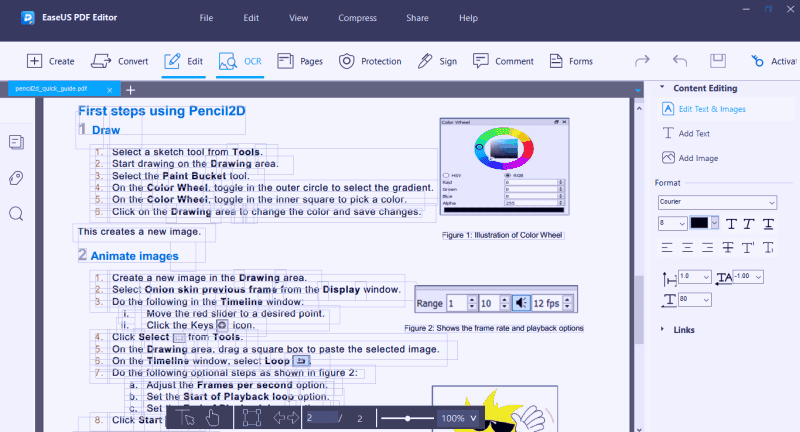This screenshot has height=432, width=800.
Task: Click the redo arrow icon
Action: pyautogui.click(x=642, y=61)
